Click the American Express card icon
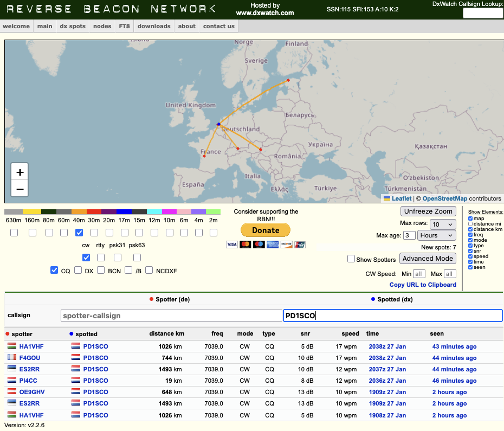Screen dimensions: 504x431 (273, 245)
